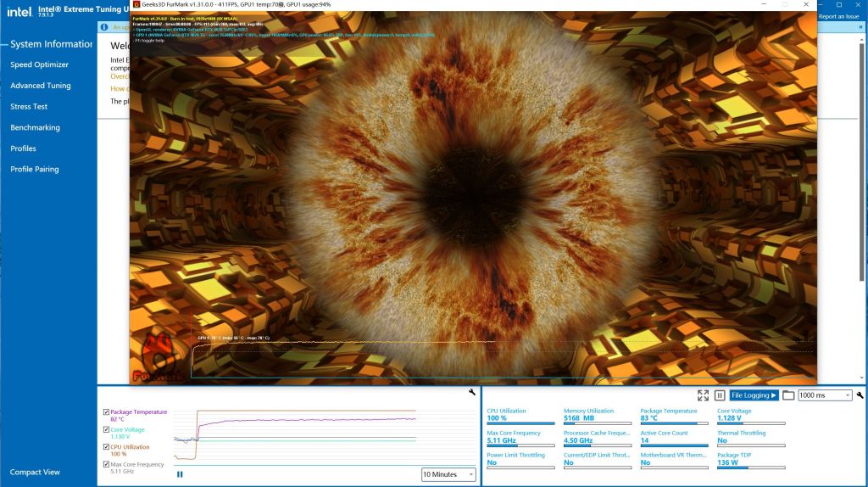
Task: Select System Information in the sidebar
Action: (51, 44)
